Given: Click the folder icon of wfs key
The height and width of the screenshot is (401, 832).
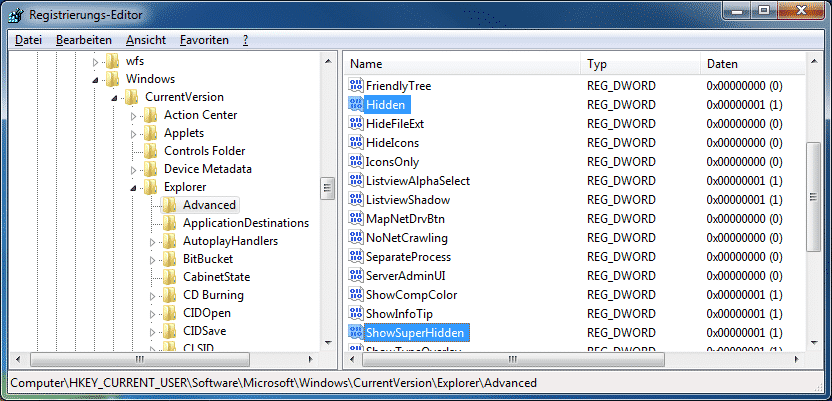Looking at the screenshot, I should point(112,61).
